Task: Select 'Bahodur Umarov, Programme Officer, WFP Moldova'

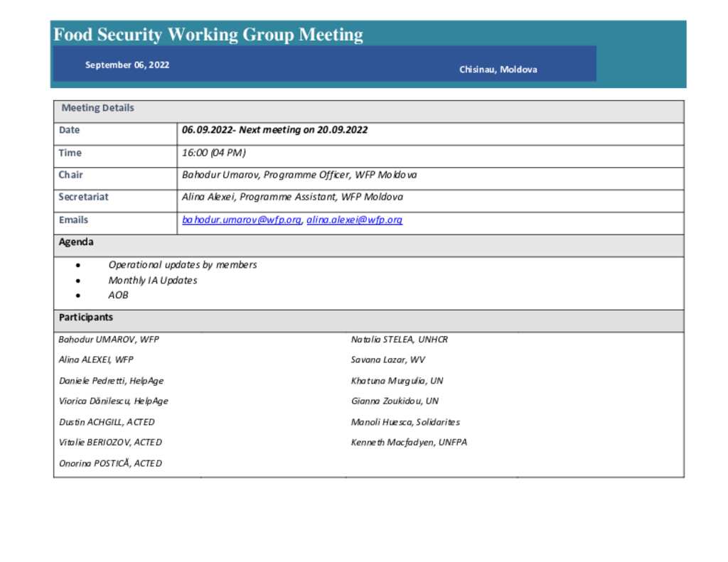Action: coord(299,175)
